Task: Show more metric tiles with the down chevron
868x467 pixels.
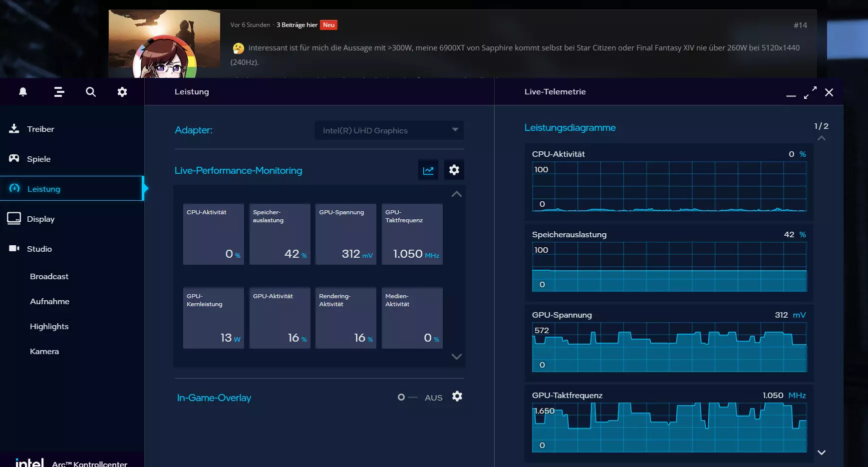Action: 456,357
